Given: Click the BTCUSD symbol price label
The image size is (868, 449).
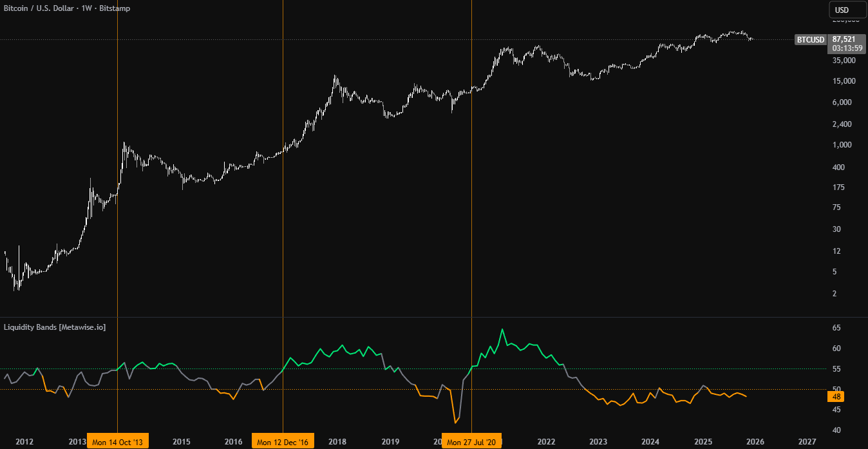Looking at the screenshot, I should click(810, 40).
